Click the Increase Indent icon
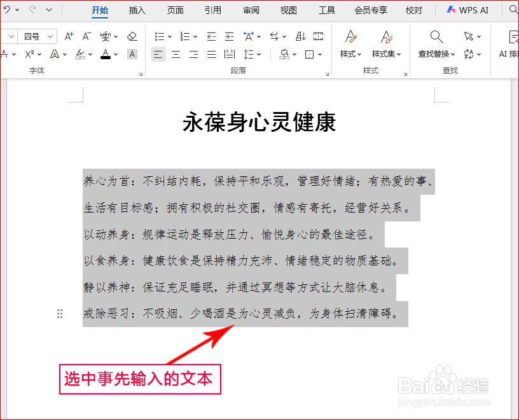 tap(229, 37)
